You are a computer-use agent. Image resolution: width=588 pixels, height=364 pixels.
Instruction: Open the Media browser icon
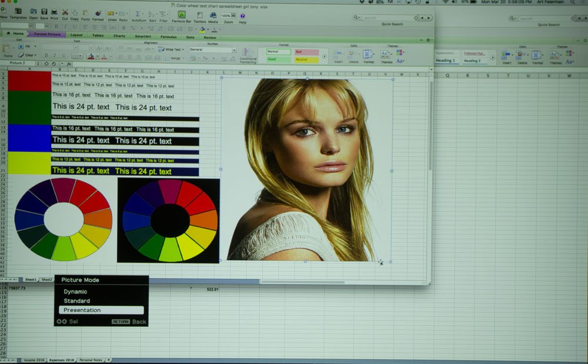pyautogui.click(x=213, y=15)
